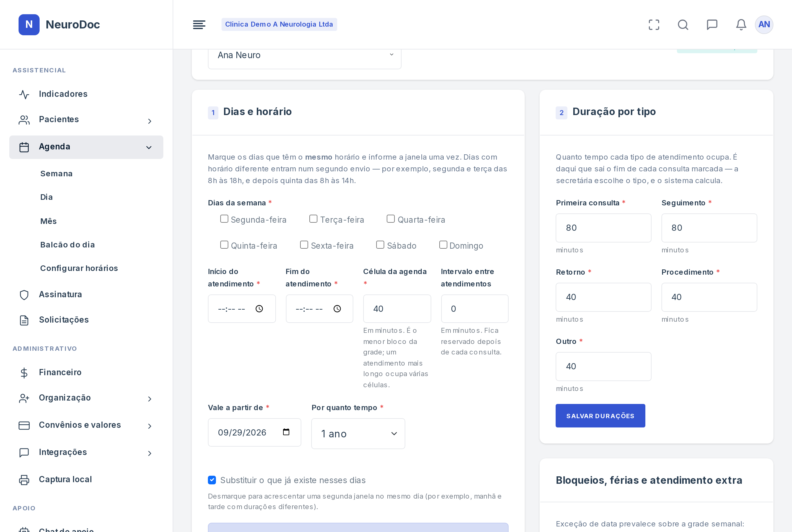
Task: Click the Captura local printer icon
Action: click(x=24, y=480)
